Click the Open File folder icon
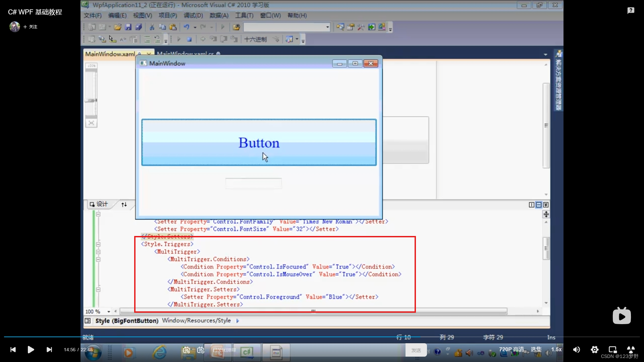The image size is (644, 362). tap(117, 27)
